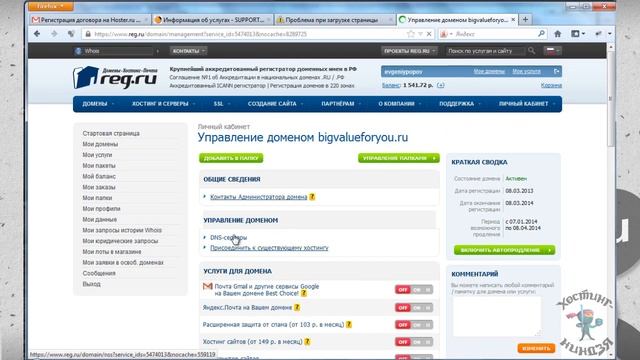The width and height of the screenshot is (640, 360).
Task: Expand the Партнёрам menu
Action: tap(340, 104)
